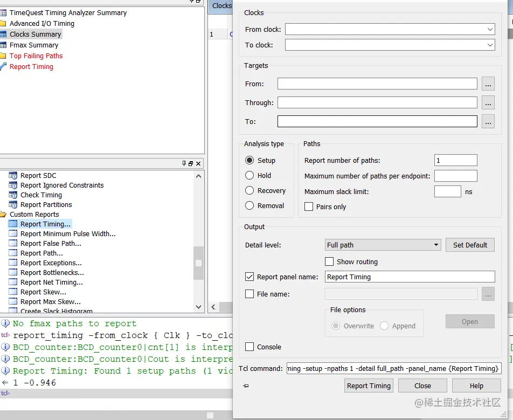
Task: Click the Report Partitions task icon
Action: pyautogui.click(x=13, y=204)
